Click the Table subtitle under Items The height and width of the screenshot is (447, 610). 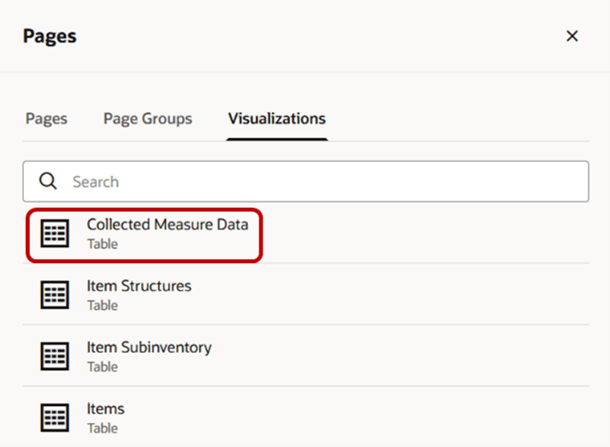pyautogui.click(x=102, y=428)
